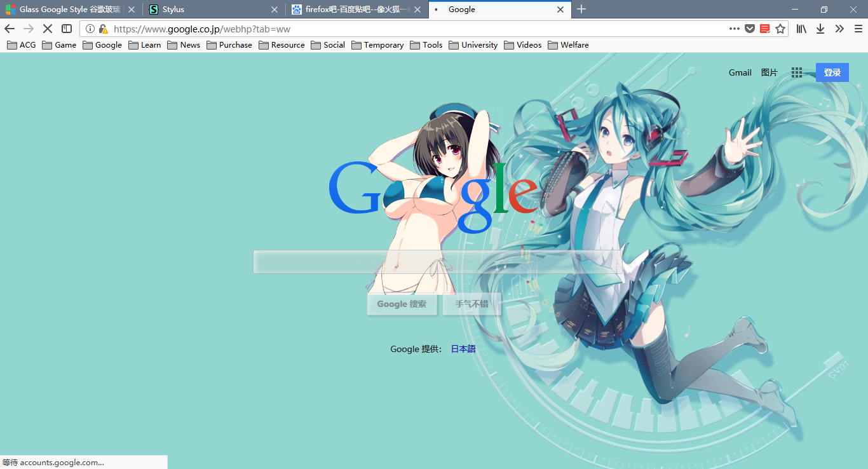Bookmark this page with the star icon
The height and width of the screenshot is (469, 868).
coord(780,29)
